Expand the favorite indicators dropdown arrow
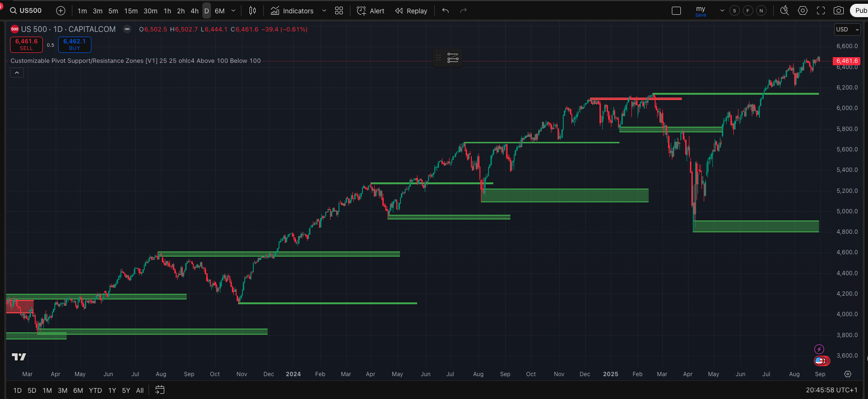The height and width of the screenshot is (399, 868). (x=324, y=10)
